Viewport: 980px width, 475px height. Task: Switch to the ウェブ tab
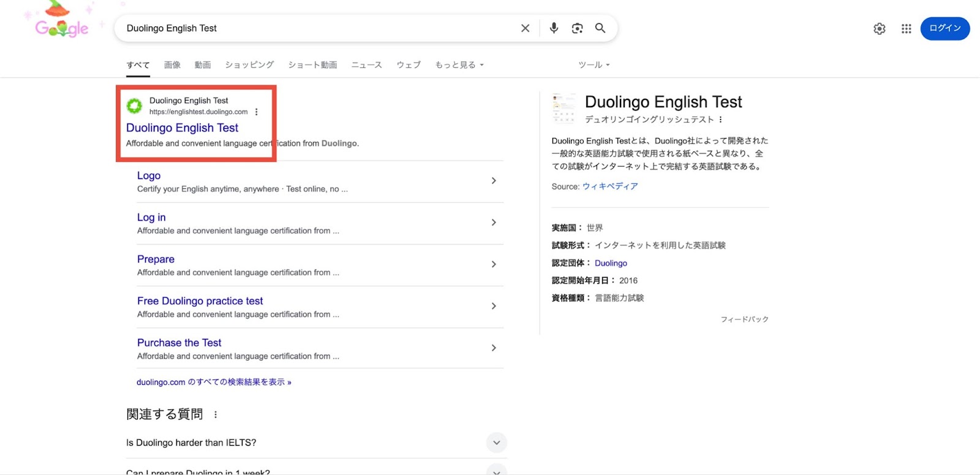(409, 65)
